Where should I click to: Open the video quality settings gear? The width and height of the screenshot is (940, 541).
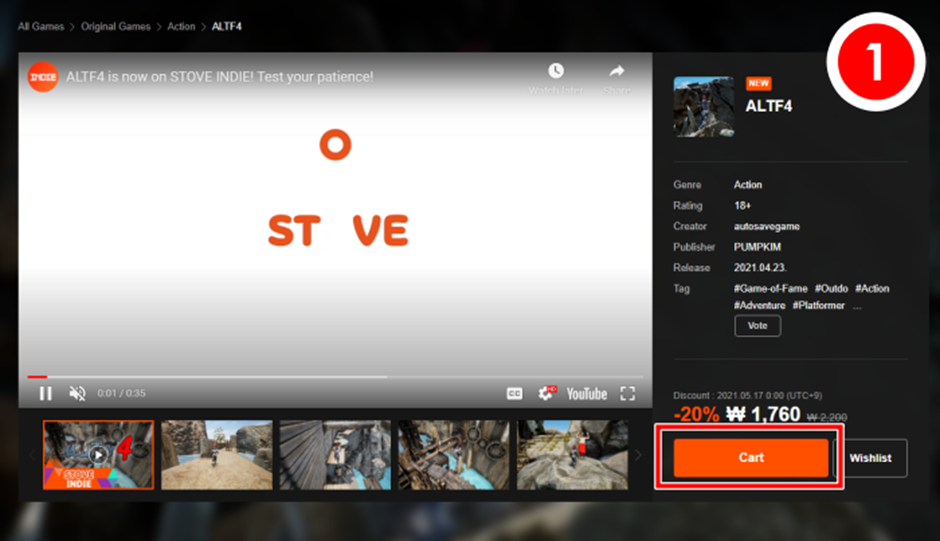[x=547, y=393]
